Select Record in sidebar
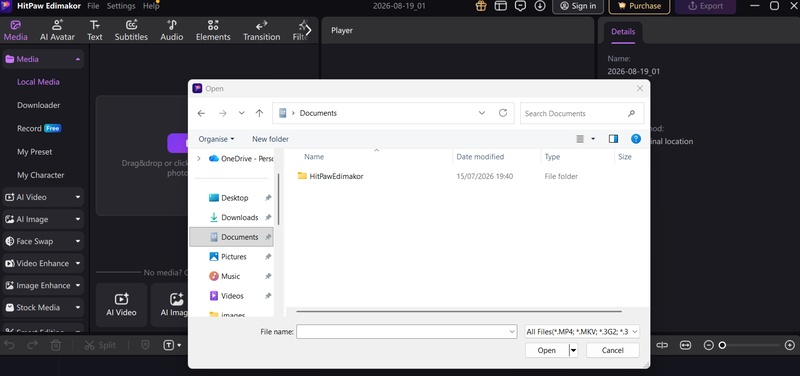This screenshot has height=376, width=800. [29, 129]
